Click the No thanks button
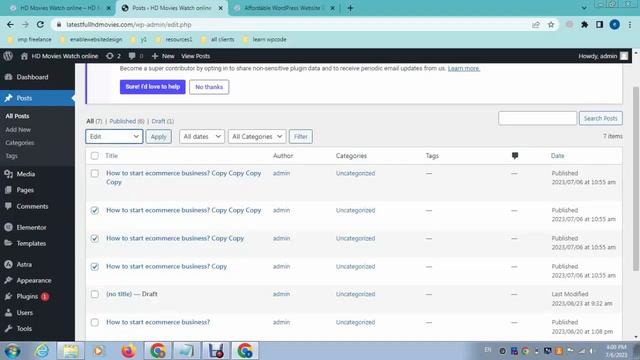 pyautogui.click(x=209, y=87)
